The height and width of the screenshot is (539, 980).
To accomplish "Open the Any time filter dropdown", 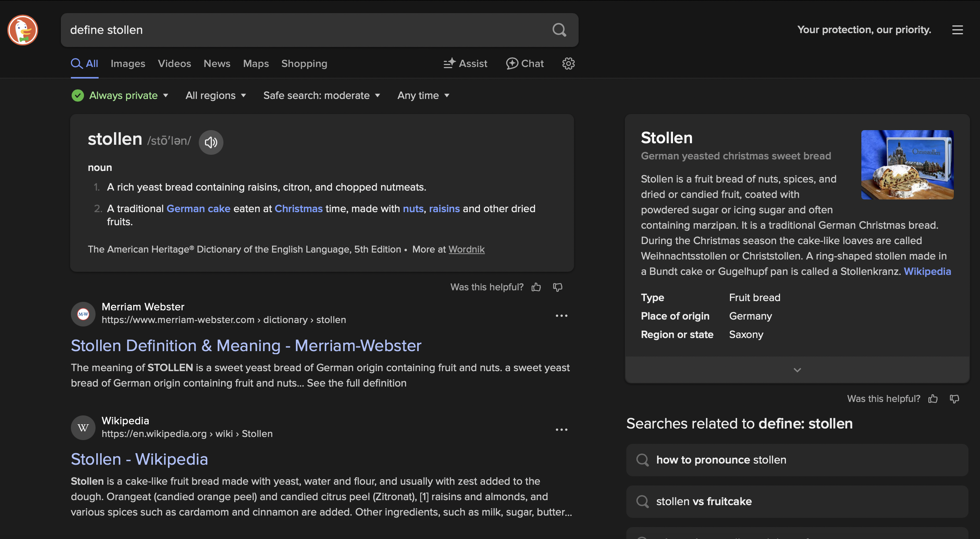I will pyautogui.click(x=423, y=95).
